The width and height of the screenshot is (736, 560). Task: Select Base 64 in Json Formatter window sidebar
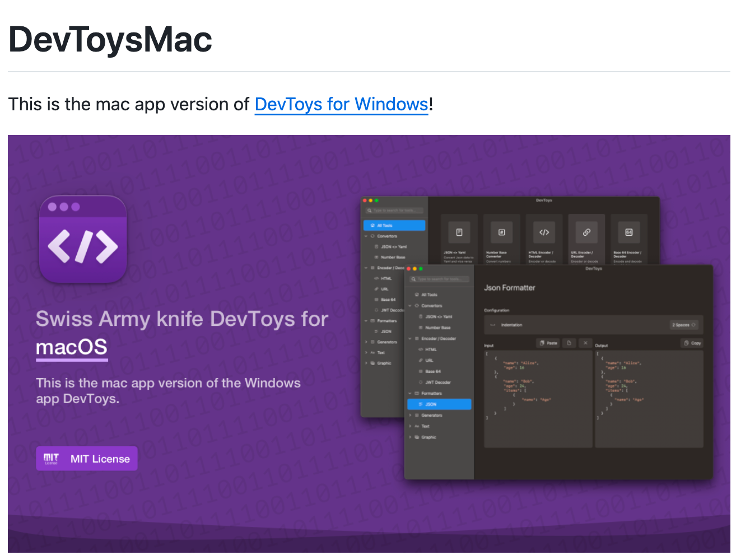tap(430, 371)
